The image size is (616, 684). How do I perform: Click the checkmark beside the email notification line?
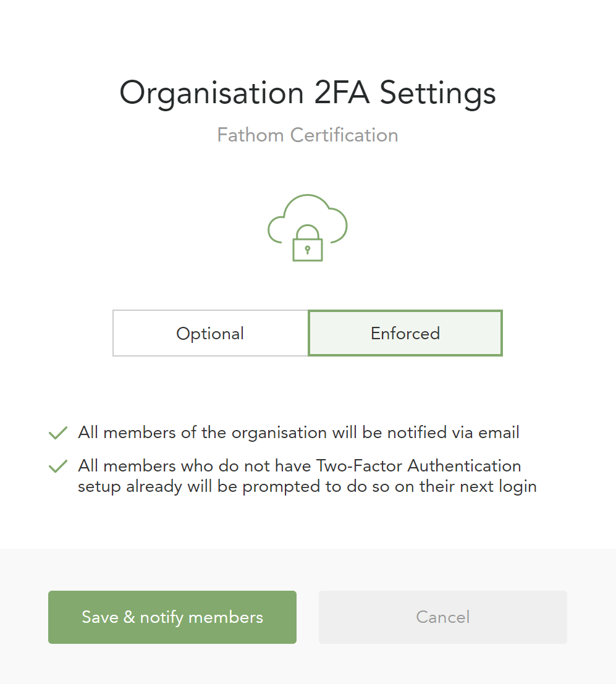(x=58, y=433)
